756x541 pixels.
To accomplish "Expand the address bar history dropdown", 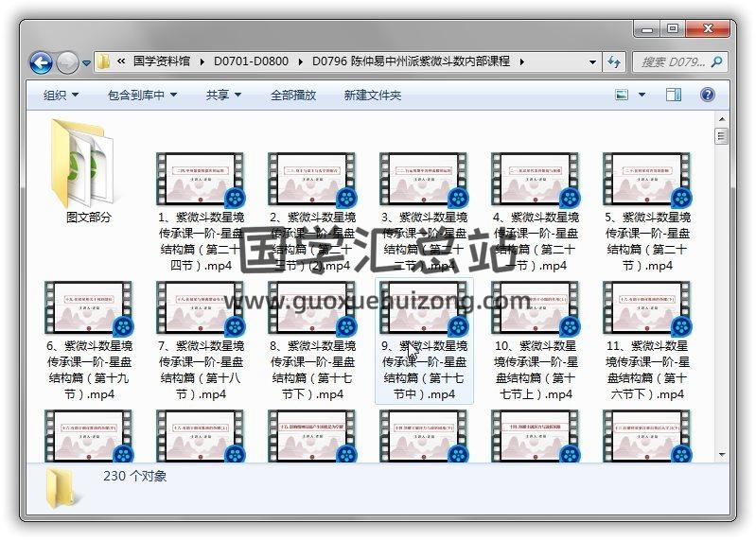I will click(593, 61).
